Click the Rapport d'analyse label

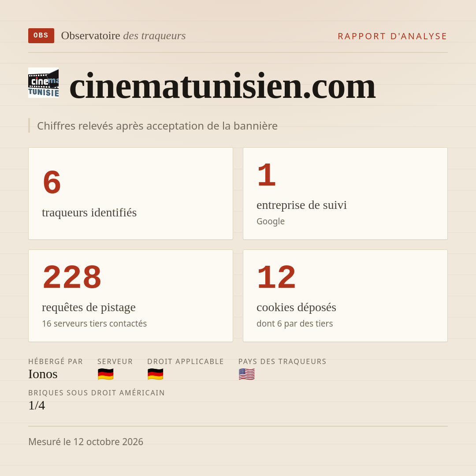pyautogui.click(x=393, y=36)
